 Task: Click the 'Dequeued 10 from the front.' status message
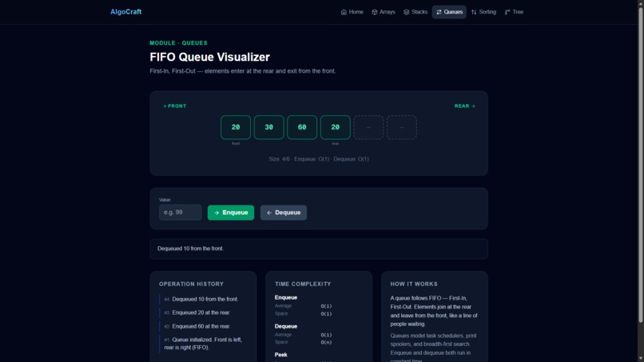pos(191,249)
